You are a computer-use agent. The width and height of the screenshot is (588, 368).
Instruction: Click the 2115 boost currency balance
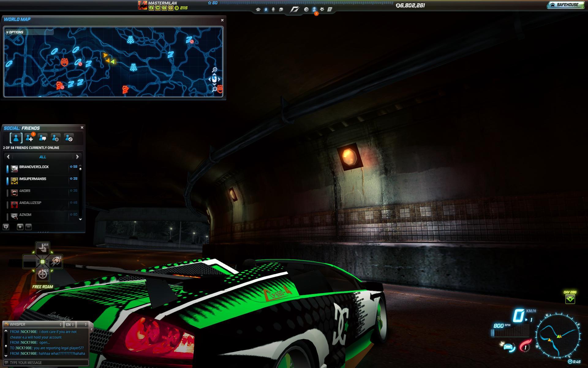point(181,8)
